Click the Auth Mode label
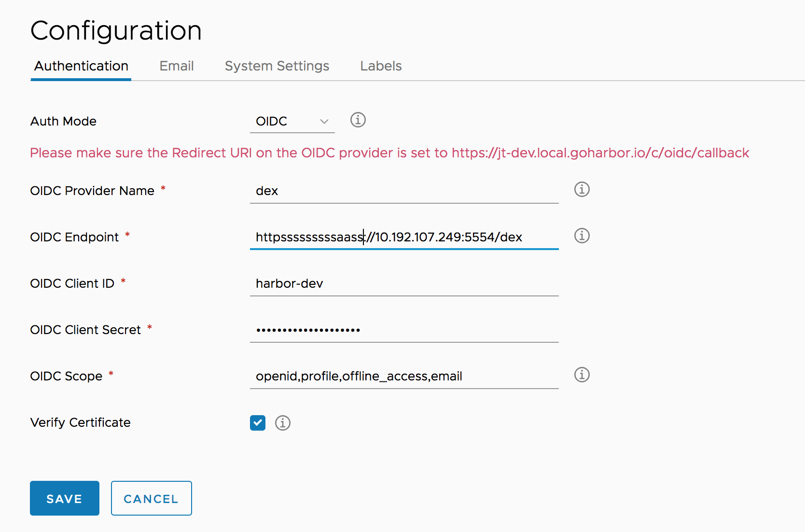Image resolution: width=805 pixels, height=532 pixels. point(63,121)
